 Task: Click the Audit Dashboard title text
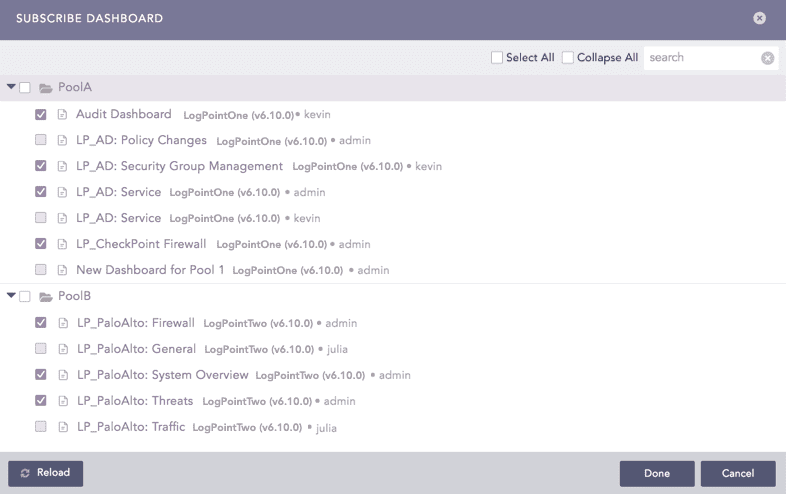[x=124, y=114]
